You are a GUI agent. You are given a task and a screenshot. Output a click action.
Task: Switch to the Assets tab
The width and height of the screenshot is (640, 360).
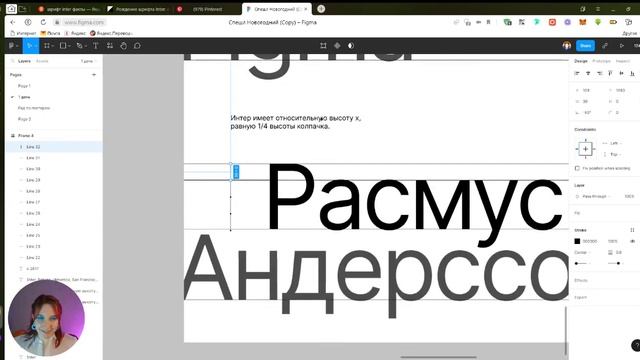pos(42,61)
